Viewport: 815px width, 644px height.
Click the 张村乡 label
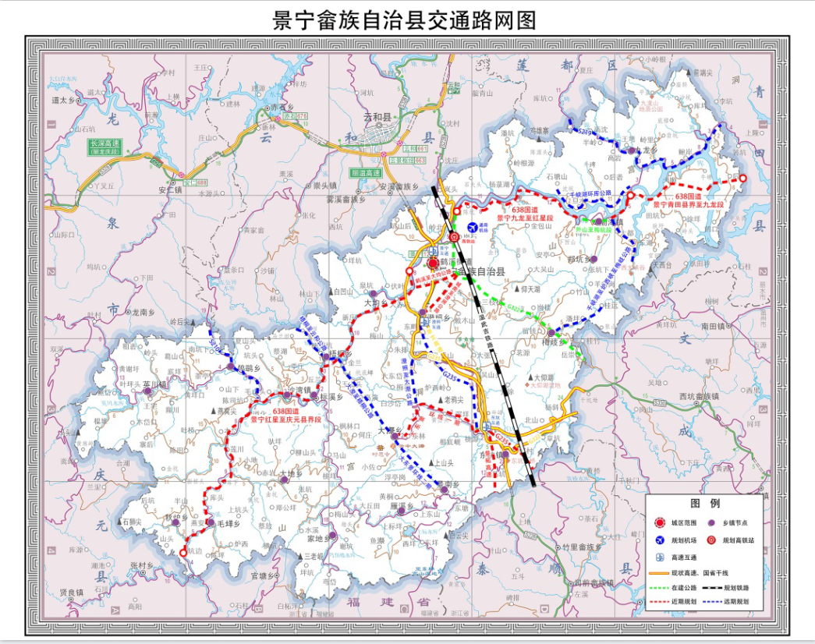click(x=141, y=565)
